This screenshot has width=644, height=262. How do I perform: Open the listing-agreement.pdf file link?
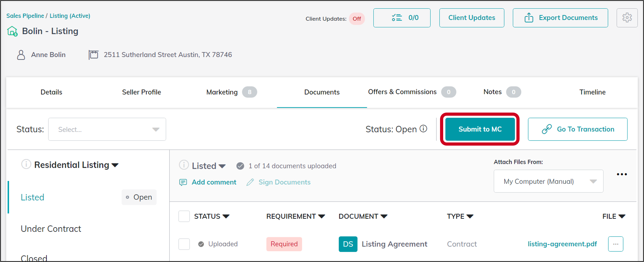click(x=562, y=244)
